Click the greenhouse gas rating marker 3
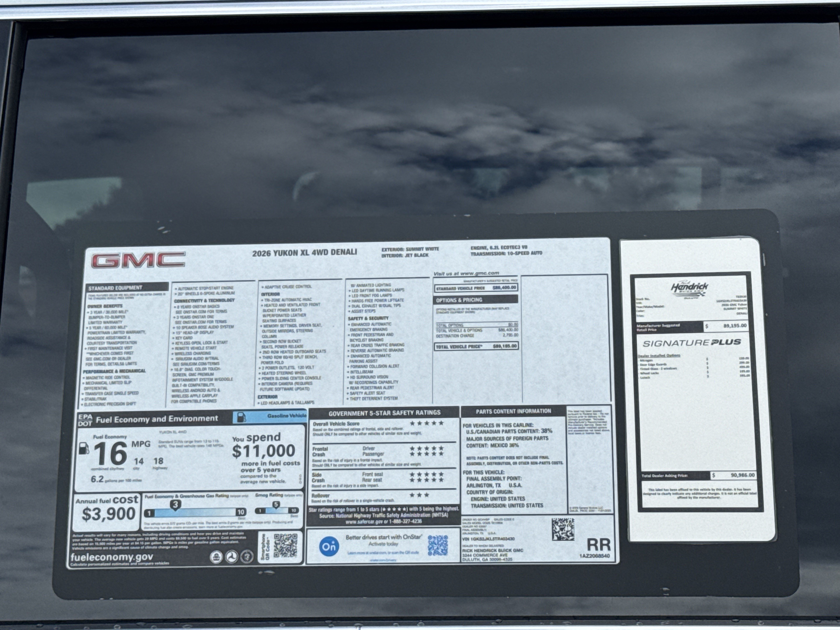Screen dimensions: 840x630 click(175, 505)
